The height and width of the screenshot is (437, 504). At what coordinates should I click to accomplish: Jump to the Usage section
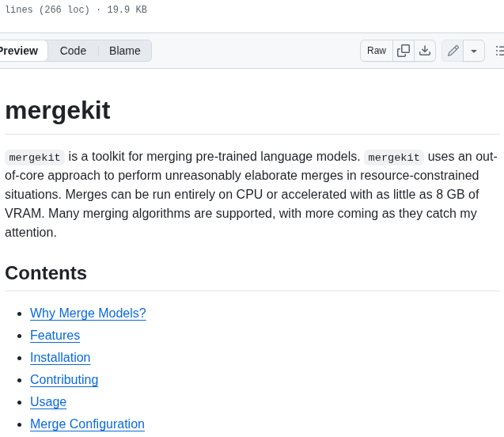48,401
